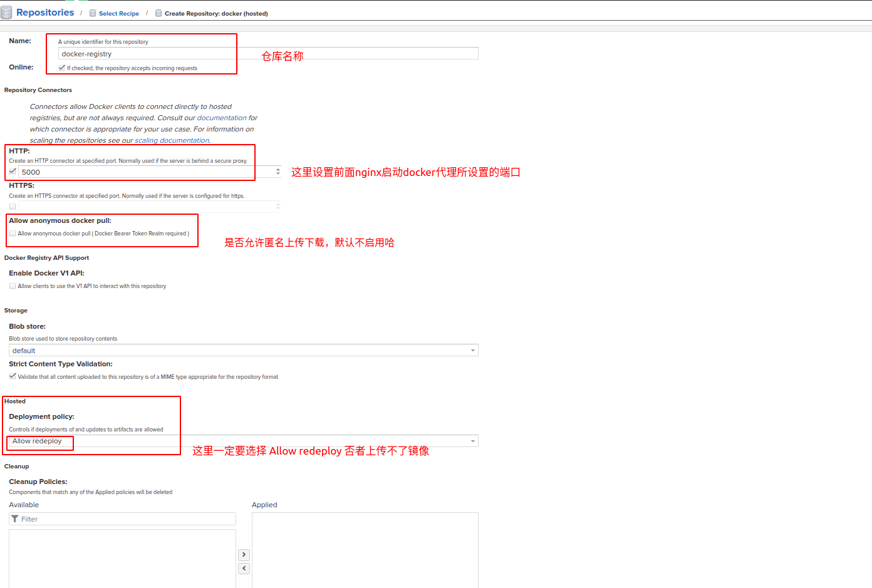The image size is (872, 588).
Task: Click the Create Repository: docker (hosted) breadcrumb
Action: pyautogui.click(x=216, y=13)
